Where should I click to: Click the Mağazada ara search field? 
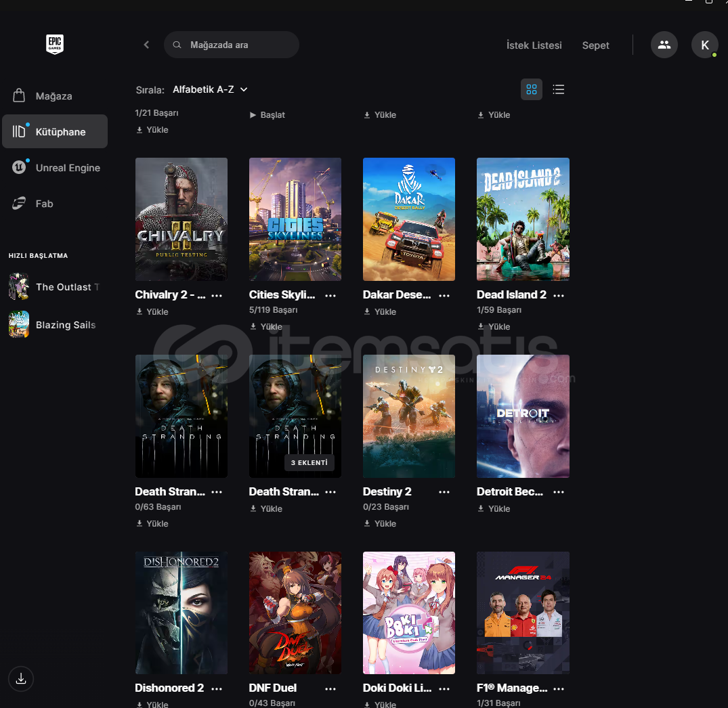[231, 45]
